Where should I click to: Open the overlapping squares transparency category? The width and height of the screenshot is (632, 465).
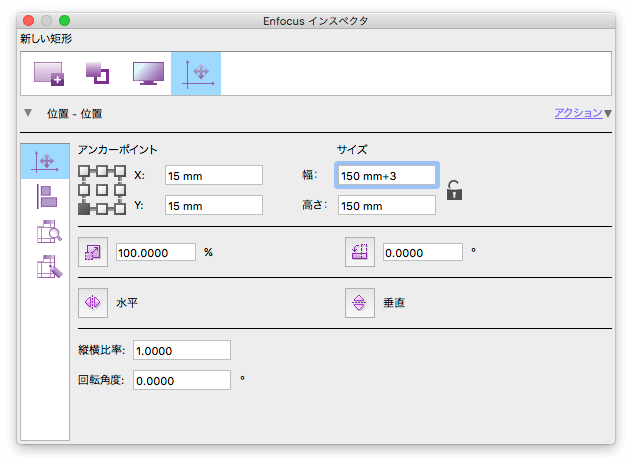coord(97,73)
